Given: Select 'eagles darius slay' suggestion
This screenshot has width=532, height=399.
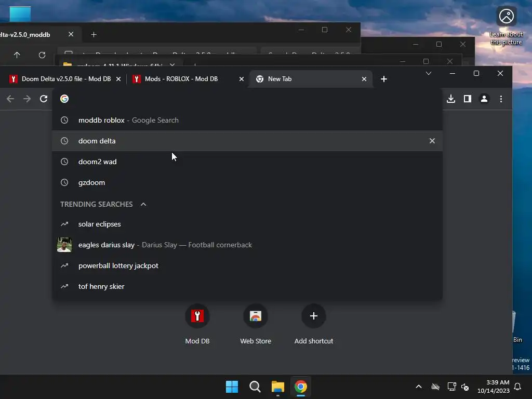Looking at the screenshot, I should click(x=247, y=245).
